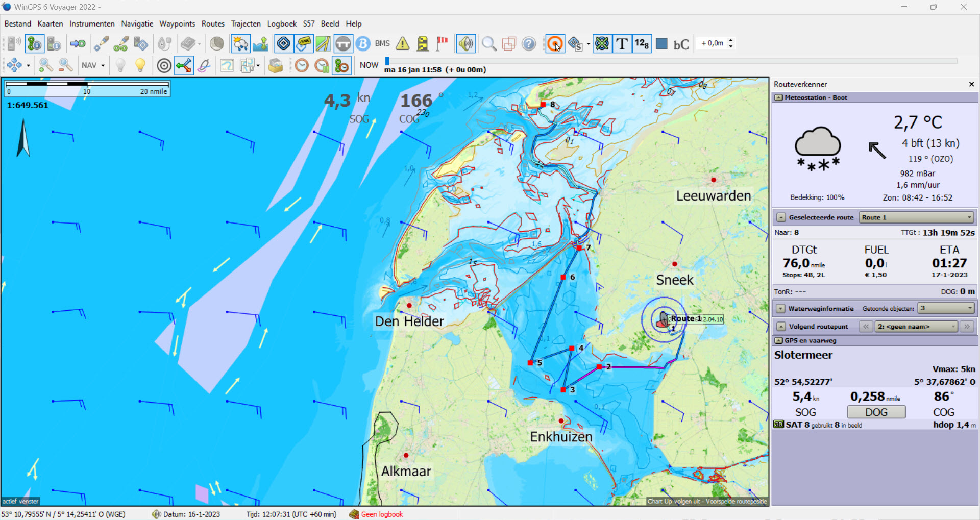Open the weather overlay (sun and rain) icon

pos(240,44)
